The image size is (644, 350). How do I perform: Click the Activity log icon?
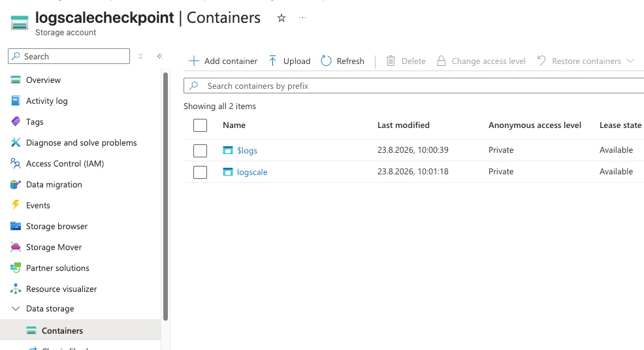click(x=16, y=101)
